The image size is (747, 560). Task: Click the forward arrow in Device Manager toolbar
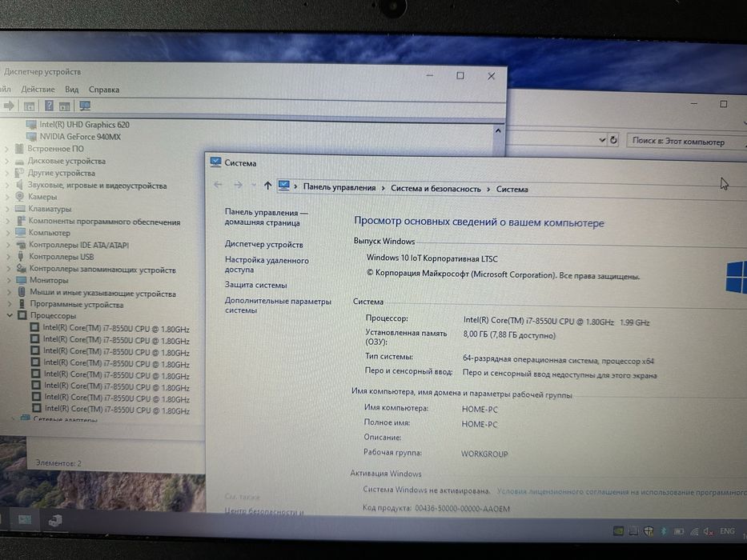tap(8, 106)
